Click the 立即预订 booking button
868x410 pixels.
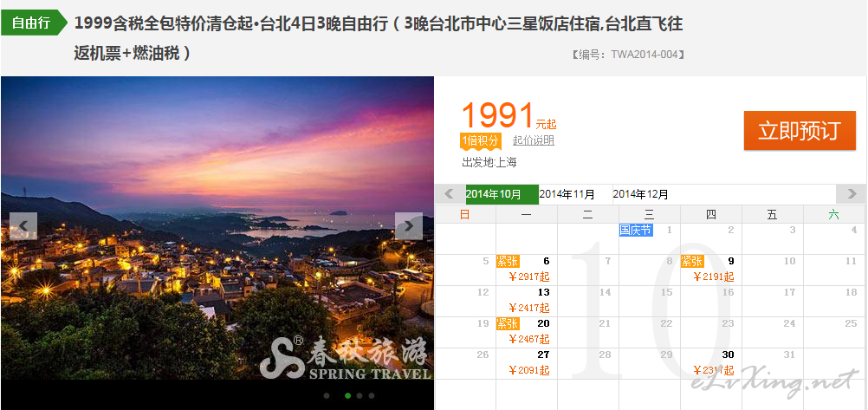[x=800, y=131]
